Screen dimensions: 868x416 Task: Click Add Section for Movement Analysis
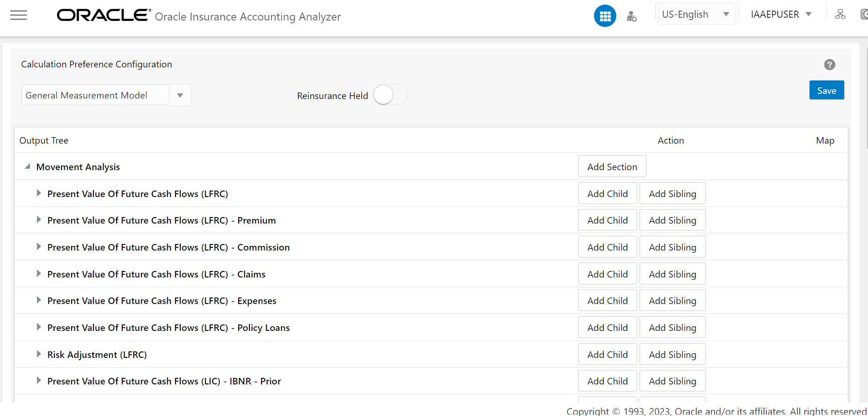pos(612,167)
